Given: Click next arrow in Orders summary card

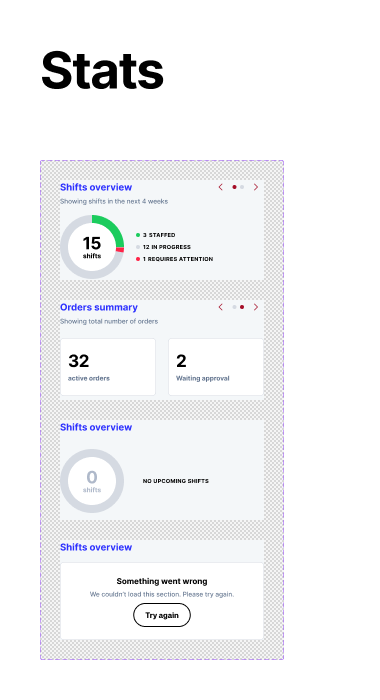Looking at the screenshot, I should tap(256, 307).
